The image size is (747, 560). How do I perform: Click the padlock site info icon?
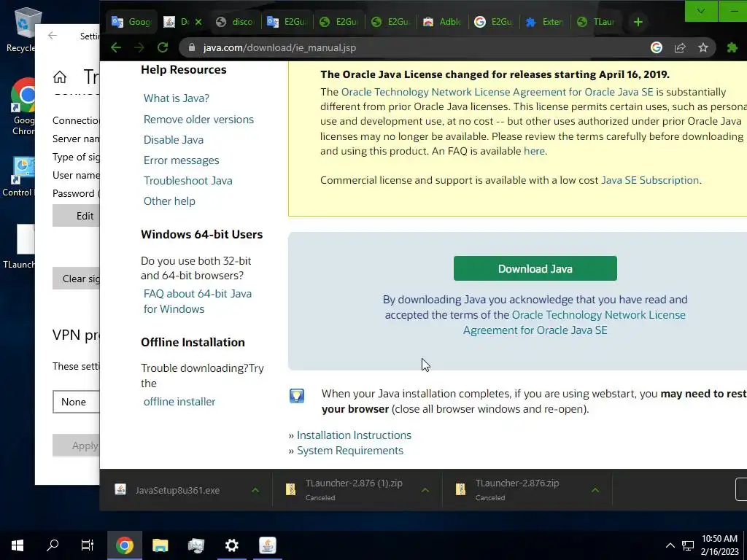point(192,47)
